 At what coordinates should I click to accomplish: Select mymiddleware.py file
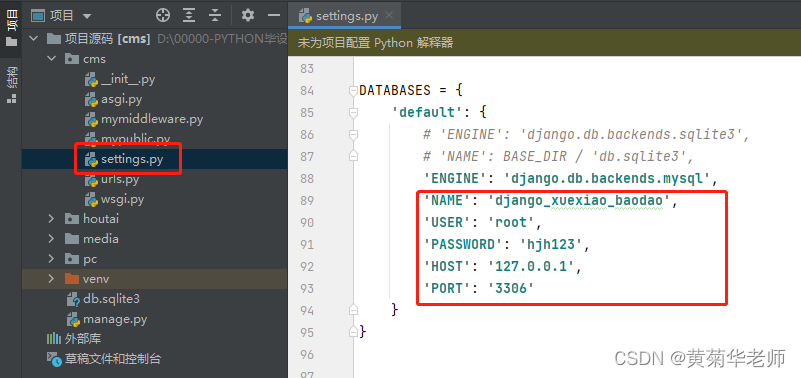click(x=152, y=119)
